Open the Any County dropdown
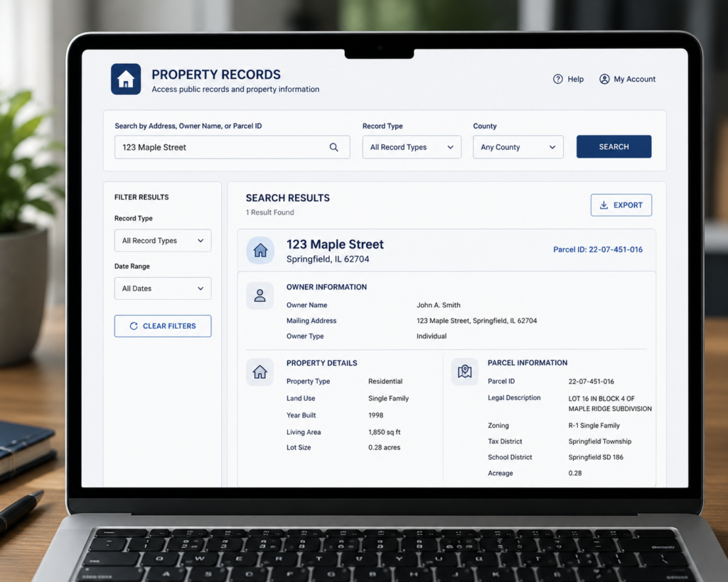This screenshot has width=728, height=582. [518, 147]
